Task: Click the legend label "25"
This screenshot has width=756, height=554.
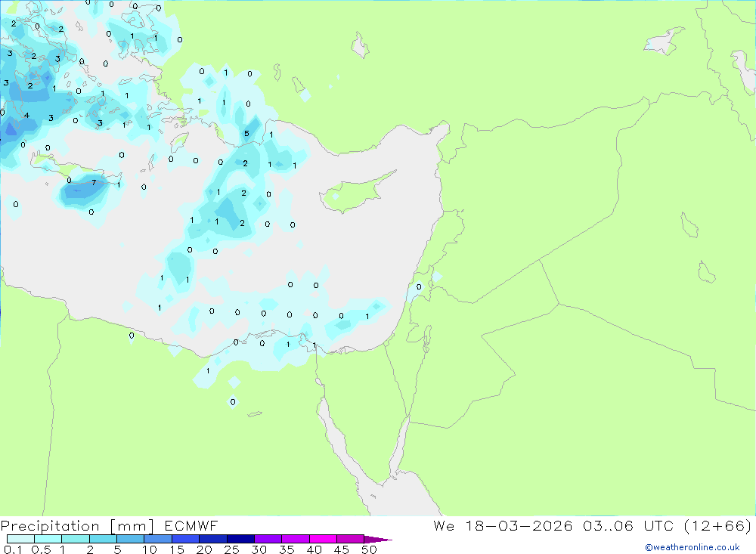Action: coord(232,549)
